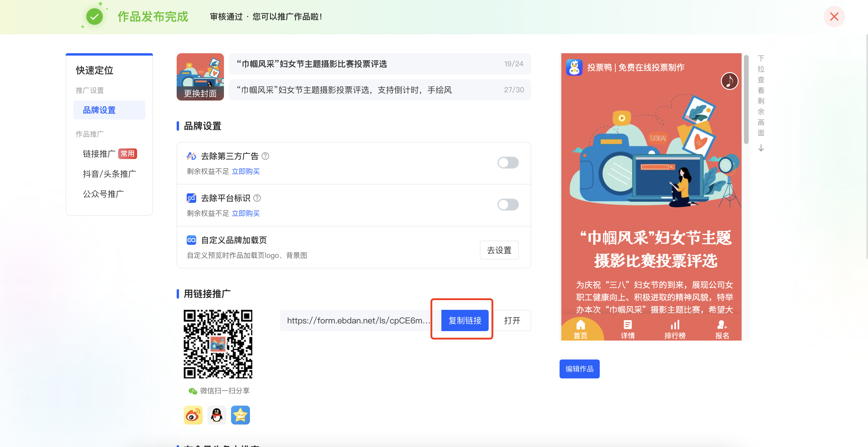This screenshot has height=447, width=868.
Task: Share to QQ penguin icon
Action: pyautogui.click(x=217, y=415)
